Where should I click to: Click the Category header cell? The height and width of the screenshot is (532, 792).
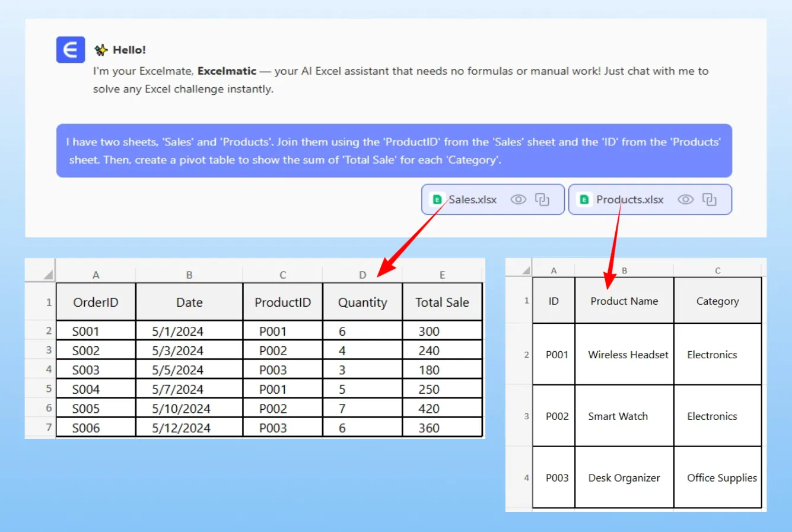tap(717, 301)
